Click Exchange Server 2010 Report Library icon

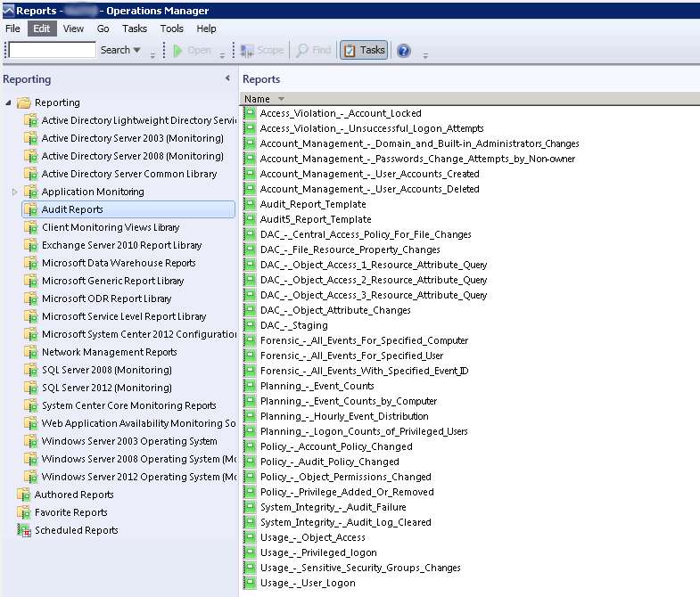point(30,245)
